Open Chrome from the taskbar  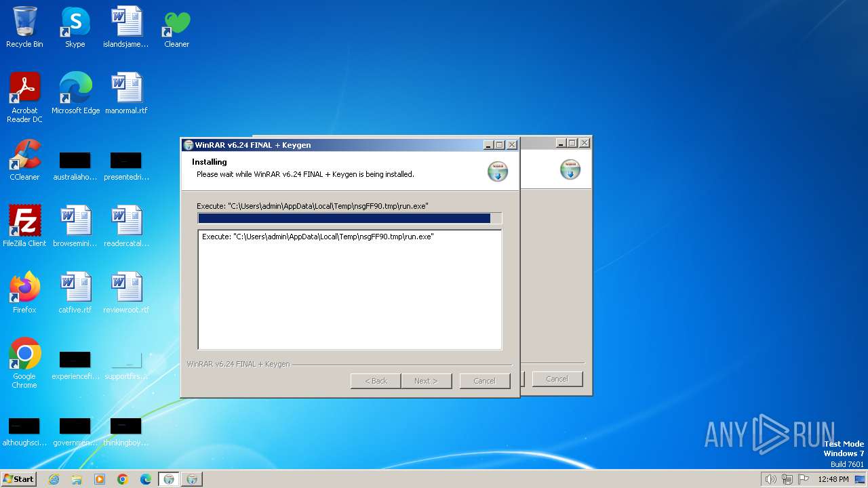click(123, 479)
